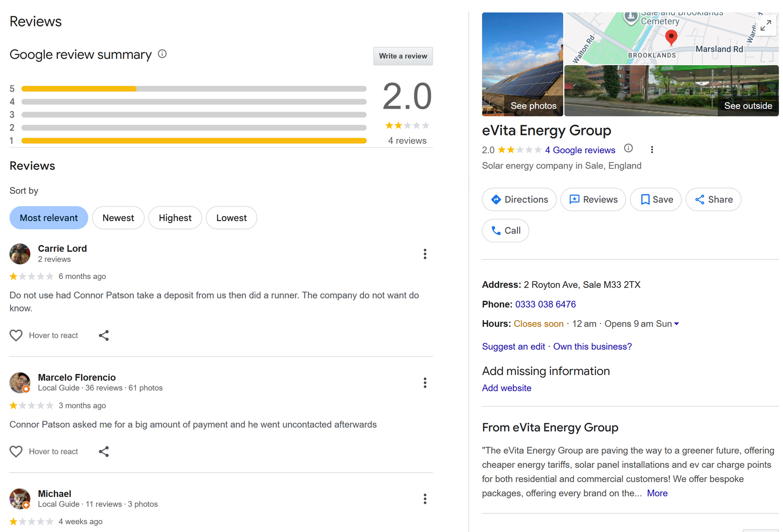Expand the map with the fullscreen icon

click(x=766, y=25)
